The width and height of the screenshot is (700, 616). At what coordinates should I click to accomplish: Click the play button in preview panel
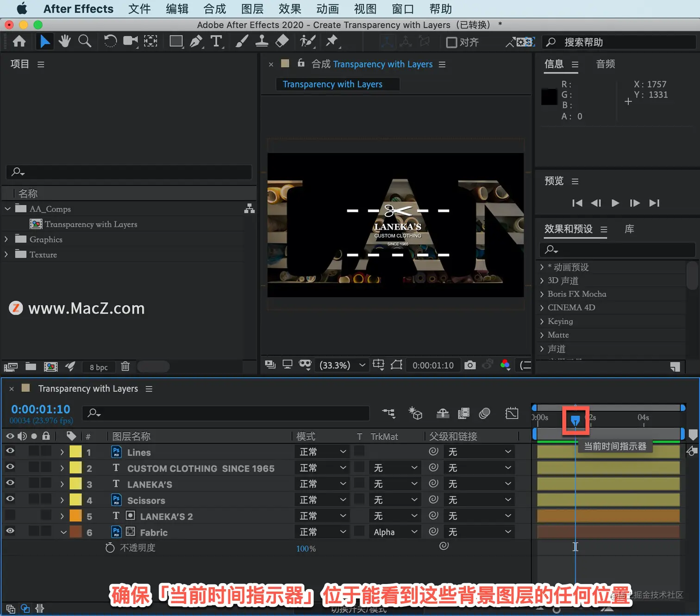[615, 203]
